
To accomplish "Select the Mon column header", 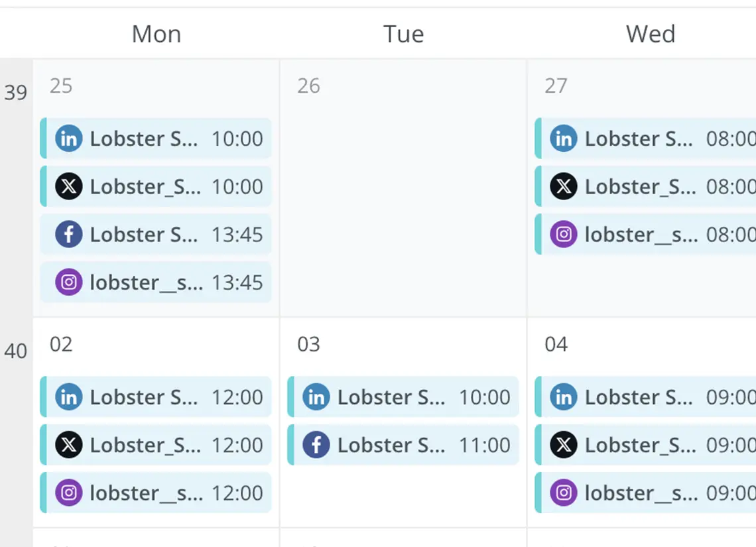I will pos(157,34).
